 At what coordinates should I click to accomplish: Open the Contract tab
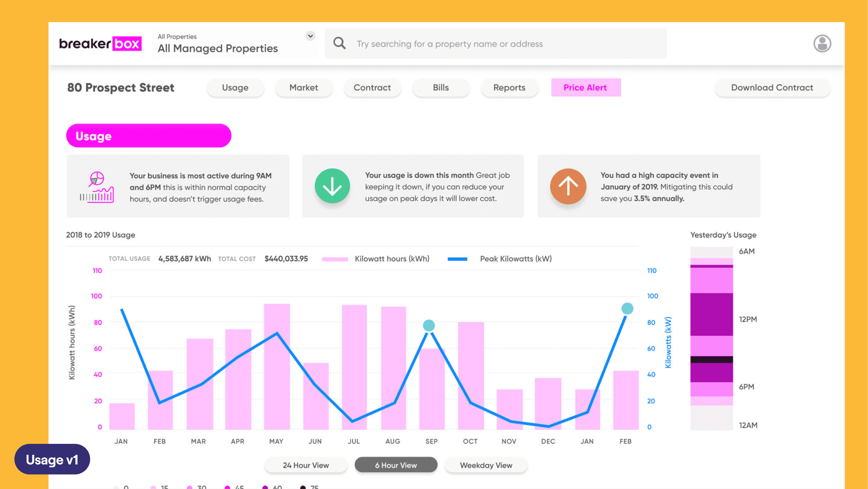372,88
